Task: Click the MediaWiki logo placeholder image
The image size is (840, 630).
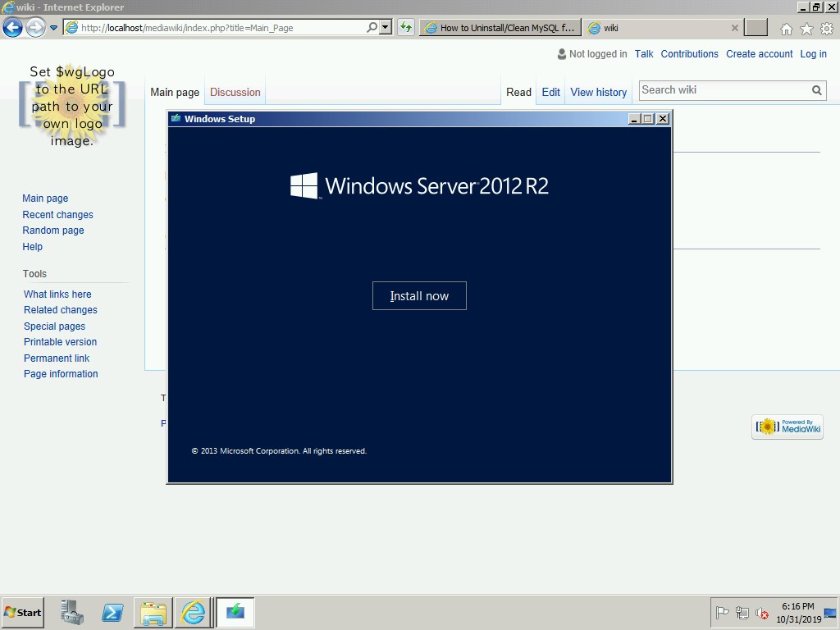Action: pos(72,106)
